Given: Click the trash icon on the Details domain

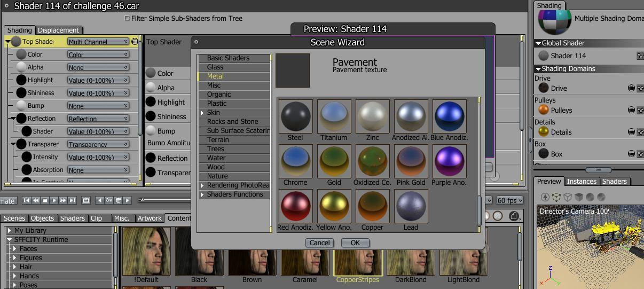Looking at the screenshot, I should [x=631, y=132].
